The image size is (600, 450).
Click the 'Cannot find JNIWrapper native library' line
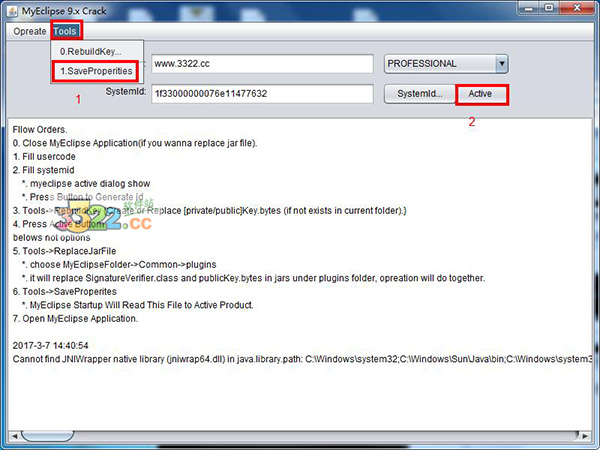pos(302,359)
